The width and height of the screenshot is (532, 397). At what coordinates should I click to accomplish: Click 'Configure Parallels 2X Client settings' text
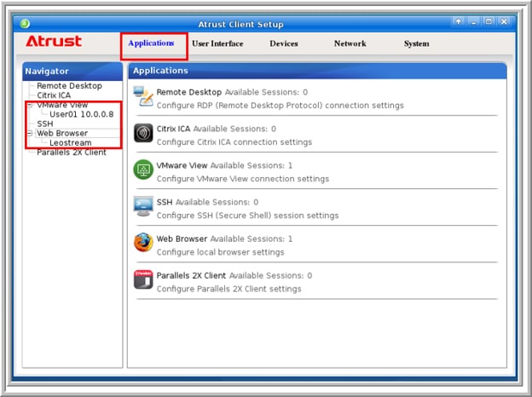pyautogui.click(x=229, y=289)
